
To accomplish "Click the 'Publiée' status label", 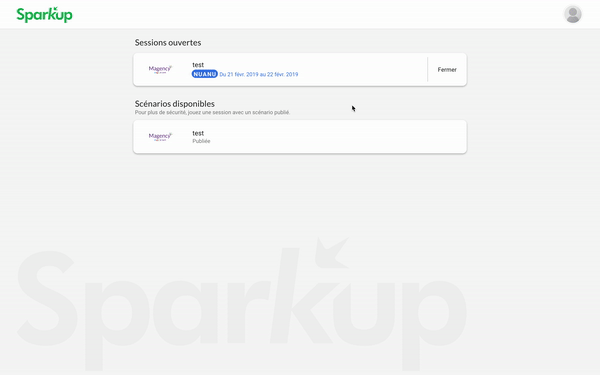I will coord(201,141).
